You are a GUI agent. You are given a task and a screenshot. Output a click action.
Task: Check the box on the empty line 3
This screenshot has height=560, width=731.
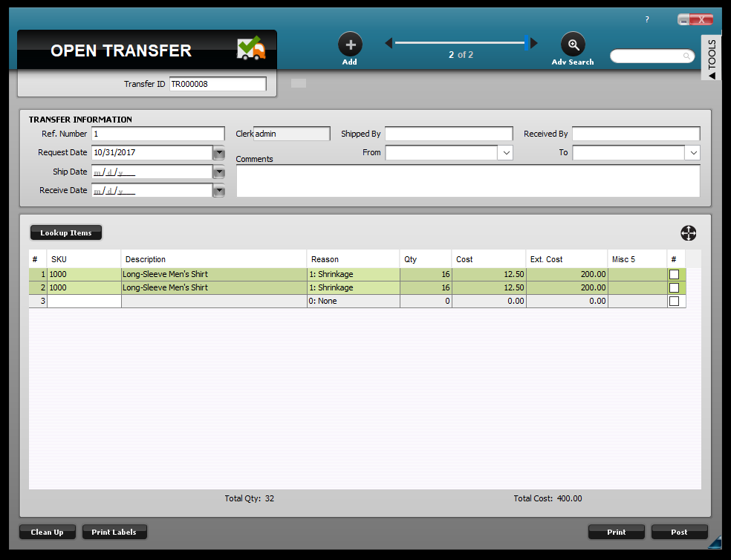(674, 301)
